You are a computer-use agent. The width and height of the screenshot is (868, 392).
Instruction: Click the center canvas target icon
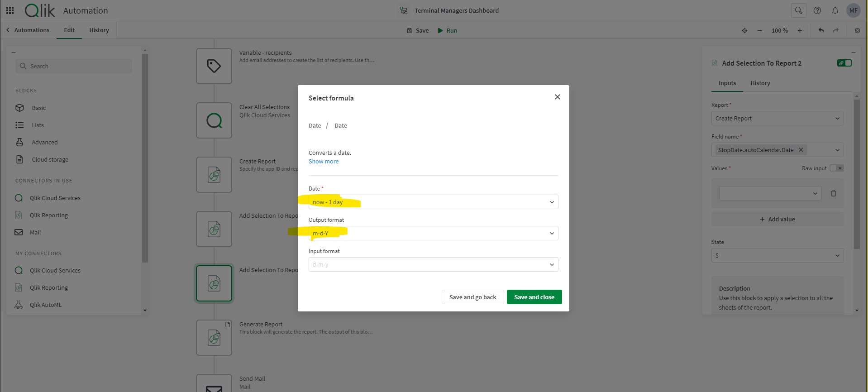tap(744, 30)
